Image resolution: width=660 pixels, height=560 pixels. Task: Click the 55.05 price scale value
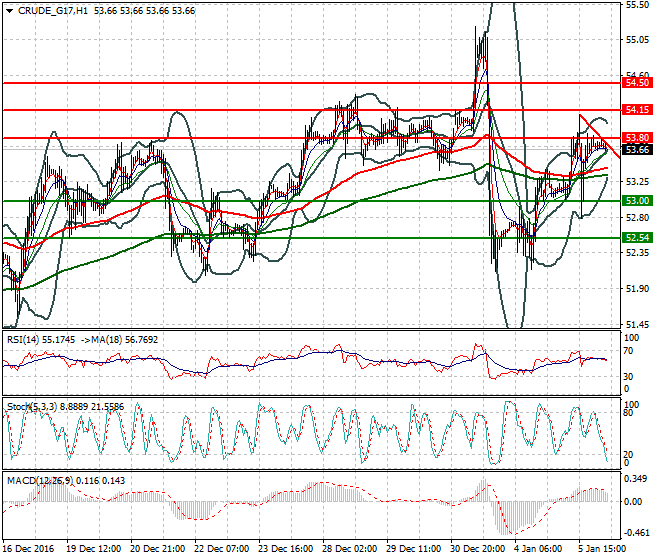[637, 40]
